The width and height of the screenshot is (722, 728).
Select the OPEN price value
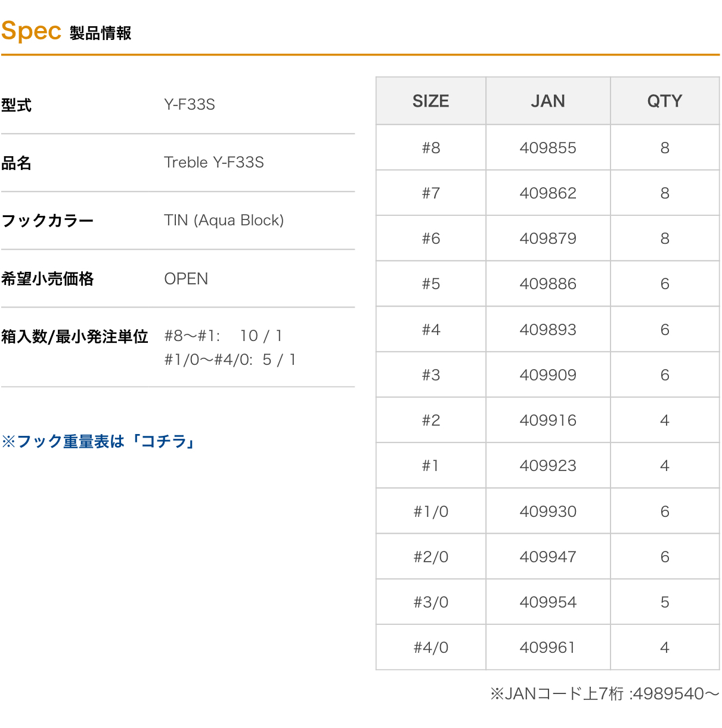[x=186, y=279]
